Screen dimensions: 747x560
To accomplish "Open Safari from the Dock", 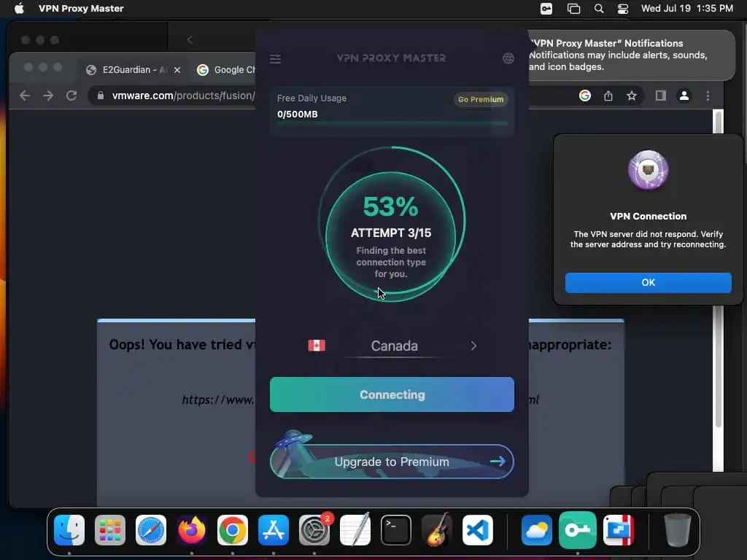I will click(151, 530).
